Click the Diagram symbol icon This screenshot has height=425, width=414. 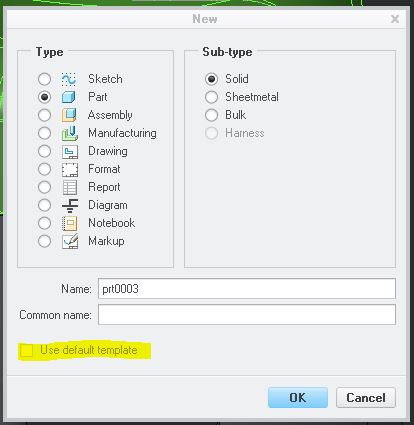tap(70, 205)
